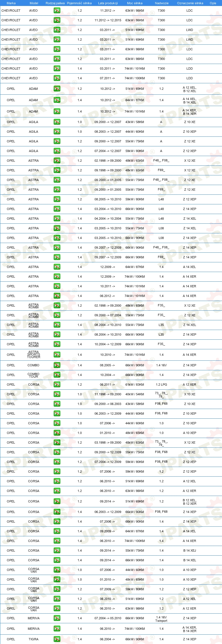Click PB fuel icon in Aveo LDD 74kW / 101KM row

[57, 68]
